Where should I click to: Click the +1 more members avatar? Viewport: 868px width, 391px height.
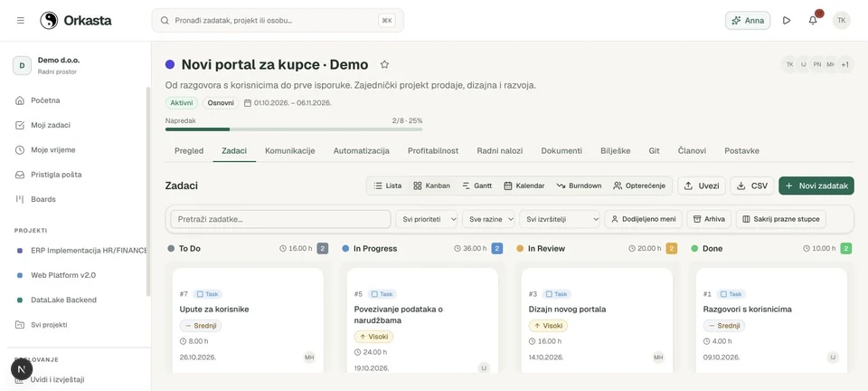click(x=844, y=65)
